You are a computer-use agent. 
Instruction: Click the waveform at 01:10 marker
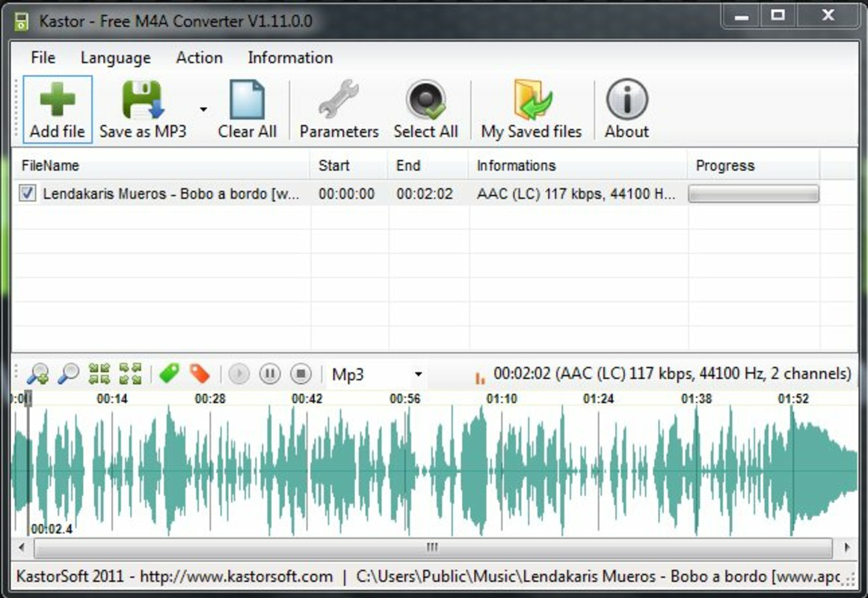tap(502, 398)
